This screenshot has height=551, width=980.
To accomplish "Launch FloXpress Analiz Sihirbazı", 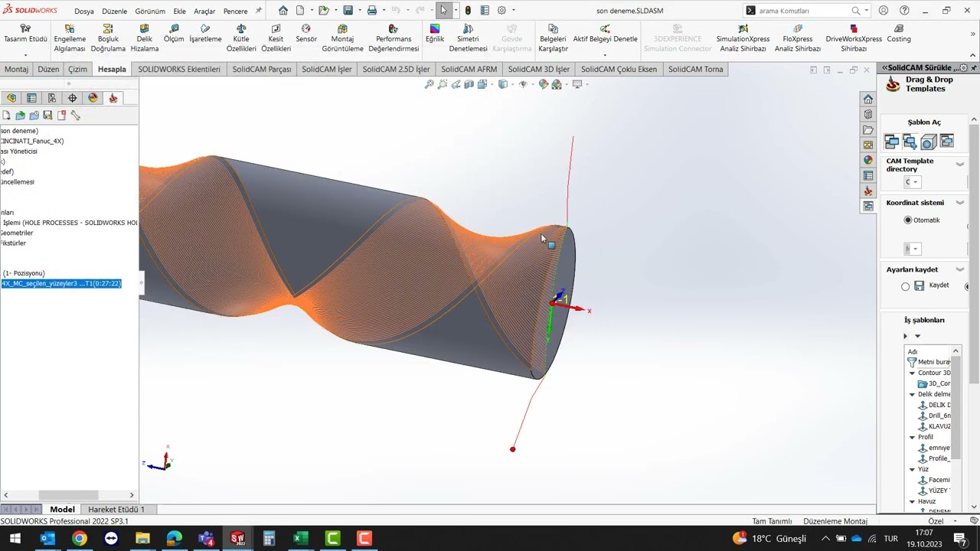I will (798, 38).
